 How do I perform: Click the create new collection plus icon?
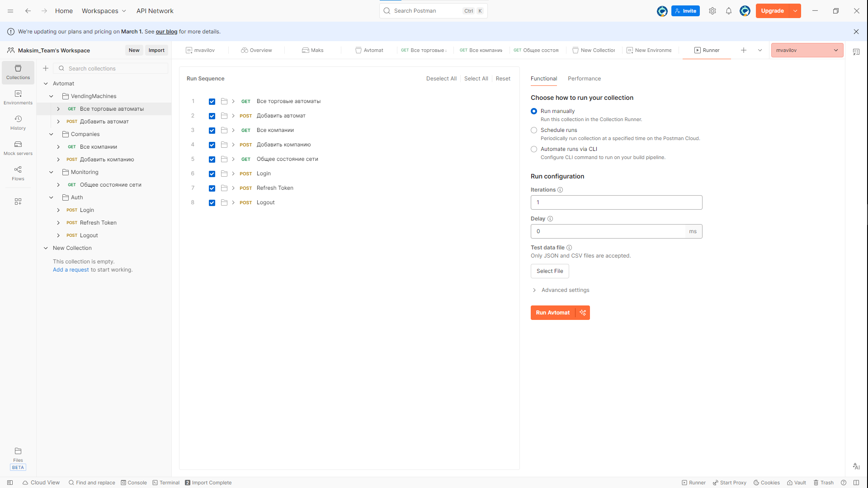[x=46, y=68]
